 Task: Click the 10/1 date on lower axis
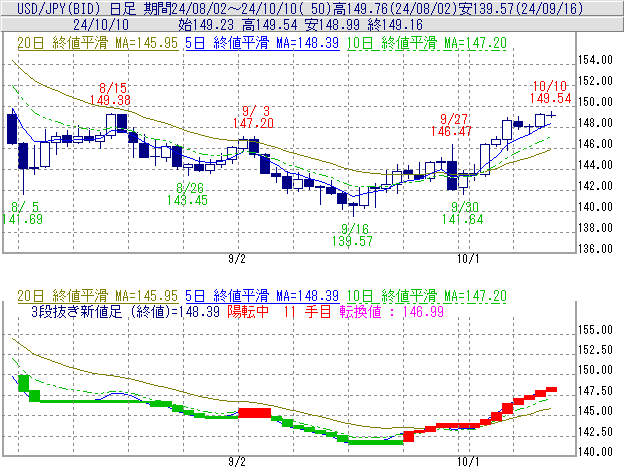[468, 462]
